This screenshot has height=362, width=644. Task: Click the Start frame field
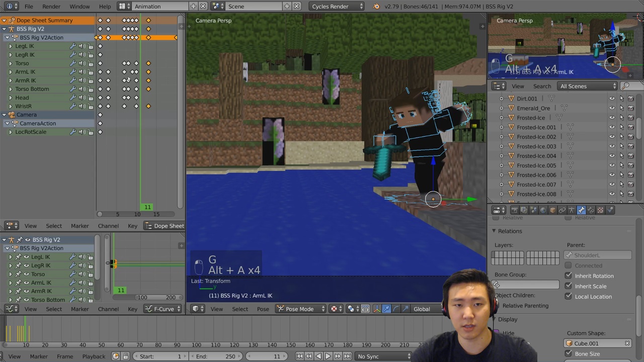(160, 356)
